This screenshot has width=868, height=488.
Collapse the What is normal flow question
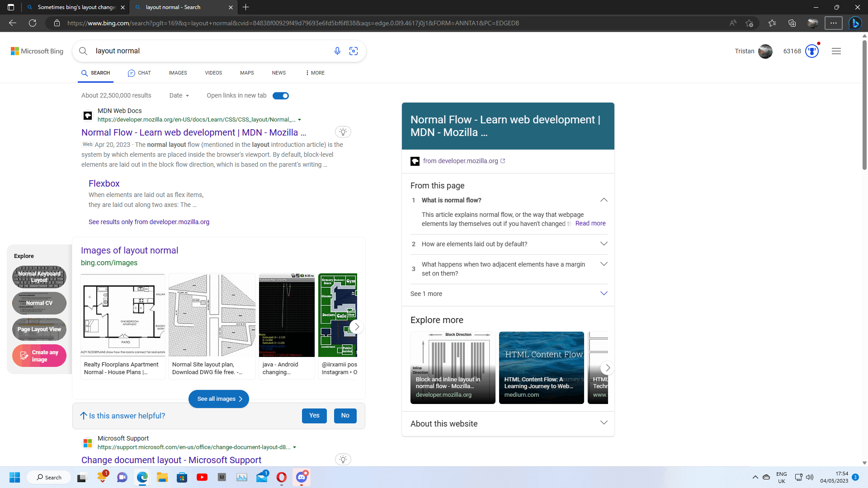click(x=604, y=200)
